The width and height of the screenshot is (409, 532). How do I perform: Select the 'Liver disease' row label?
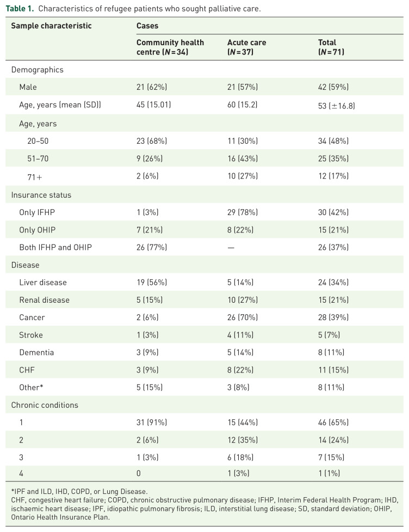[43, 283]
